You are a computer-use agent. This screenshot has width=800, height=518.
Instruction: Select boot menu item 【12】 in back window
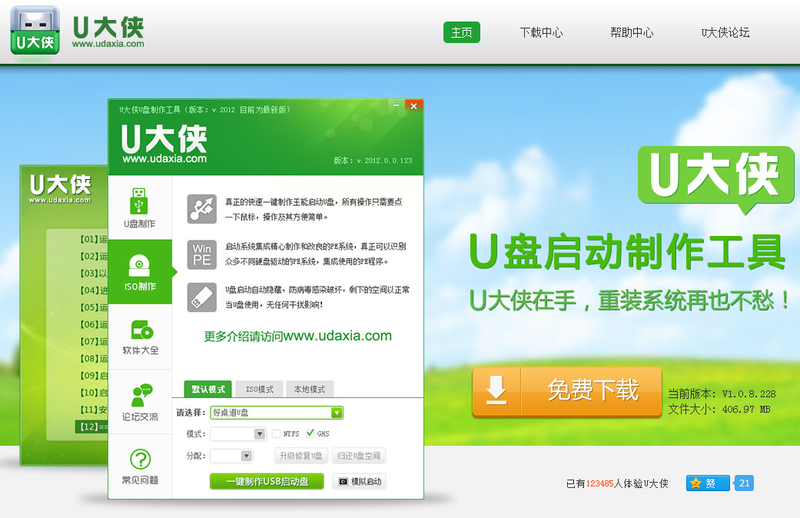[93, 427]
